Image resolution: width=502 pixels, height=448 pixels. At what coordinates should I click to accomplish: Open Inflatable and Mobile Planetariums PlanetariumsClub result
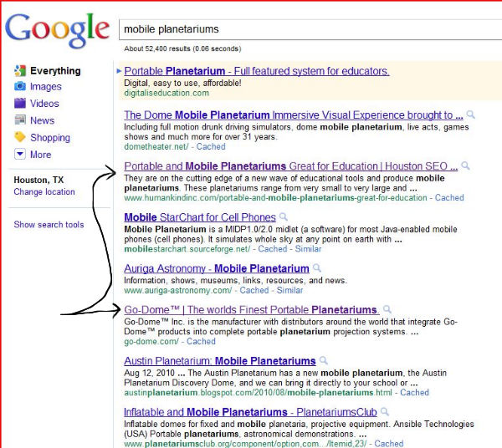point(250,412)
